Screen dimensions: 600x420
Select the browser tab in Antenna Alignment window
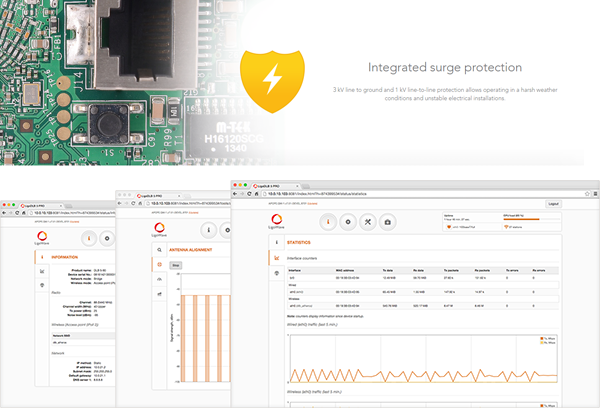click(x=156, y=195)
